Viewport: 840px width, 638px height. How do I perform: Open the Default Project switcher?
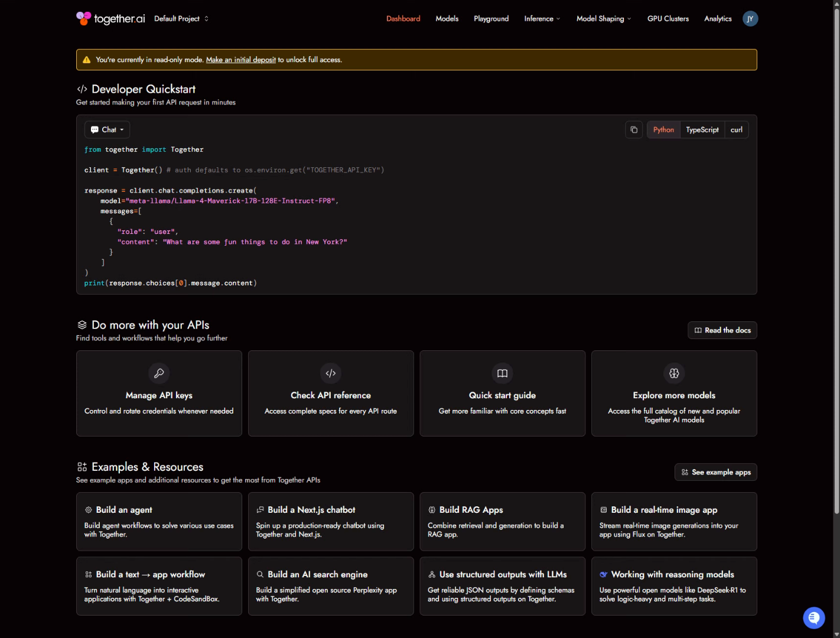(181, 19)
